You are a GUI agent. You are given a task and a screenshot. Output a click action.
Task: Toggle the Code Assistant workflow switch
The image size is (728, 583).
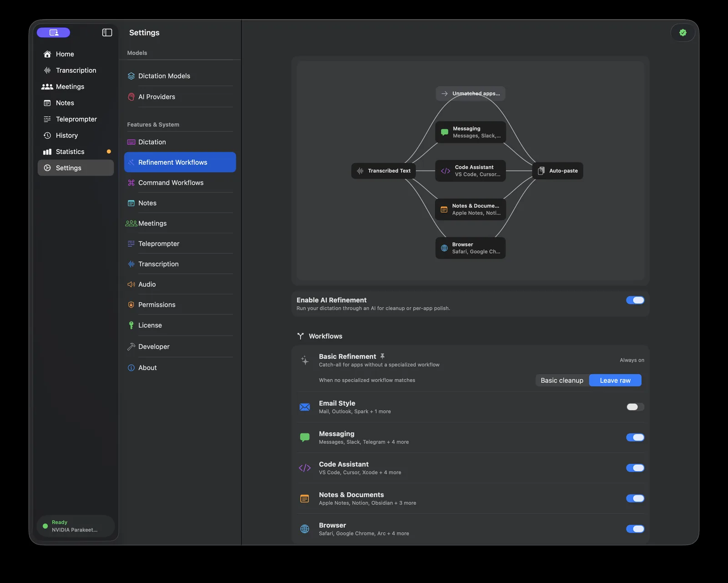click(x=635, y=468)
